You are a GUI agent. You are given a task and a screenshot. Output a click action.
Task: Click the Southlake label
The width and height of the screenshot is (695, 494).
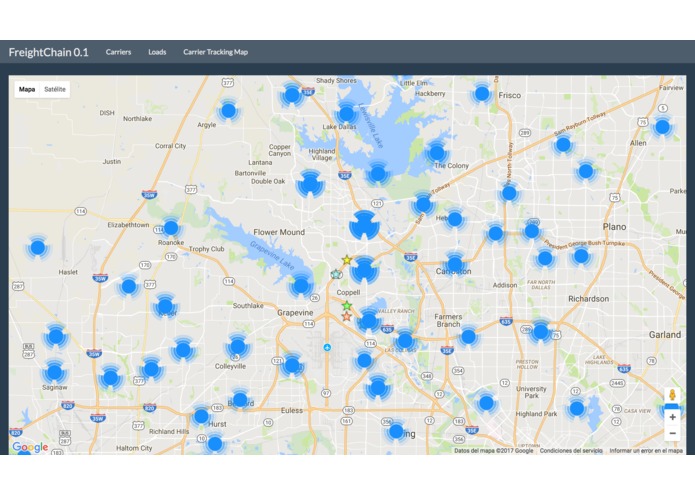(248, 306)
